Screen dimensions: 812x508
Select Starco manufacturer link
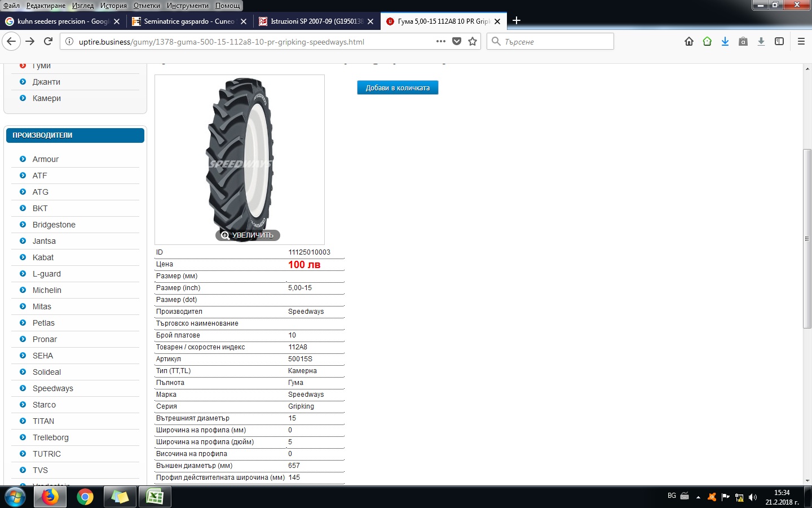point(44,405)
